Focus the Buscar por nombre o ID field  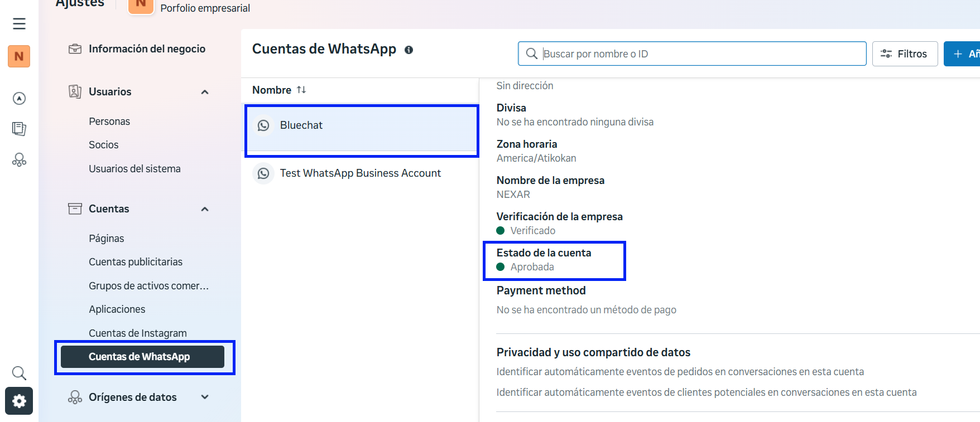[x=692, y=54]
